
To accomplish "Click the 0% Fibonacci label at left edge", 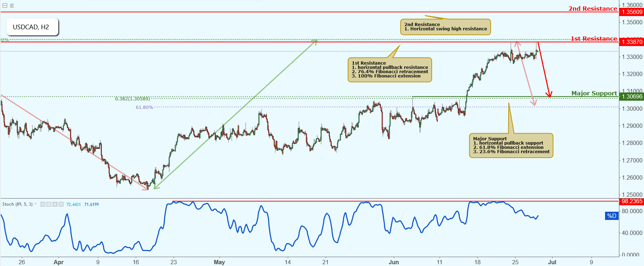I will click(x=5, y=40).
